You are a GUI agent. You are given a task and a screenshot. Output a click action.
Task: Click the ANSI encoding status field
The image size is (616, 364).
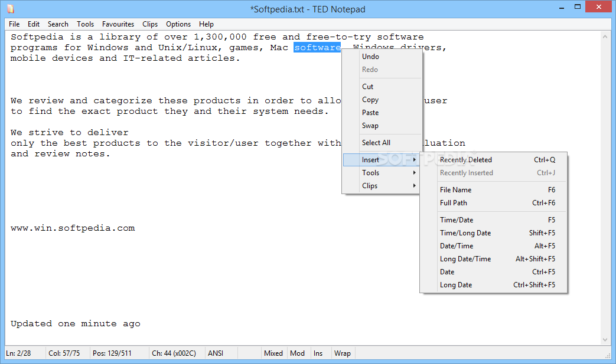221,353
